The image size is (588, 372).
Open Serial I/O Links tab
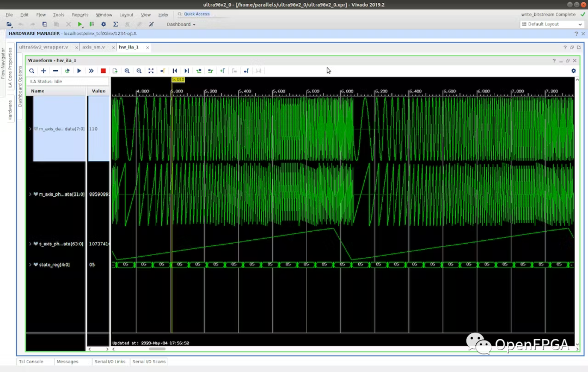click(110, 362)
